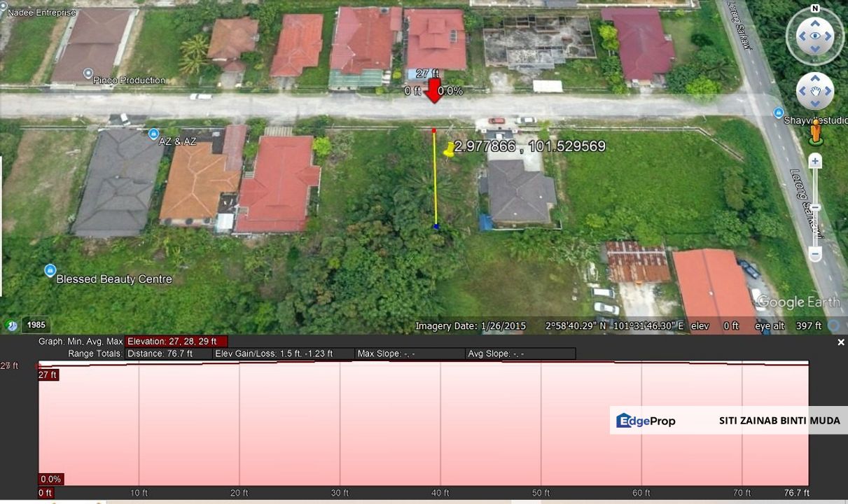Click the Google Earth logo

[x=799, y=302]
